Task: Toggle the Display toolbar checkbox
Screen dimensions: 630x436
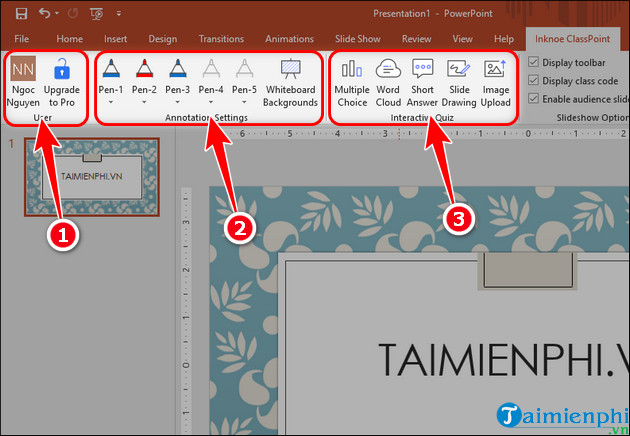Action: (534, 62)
